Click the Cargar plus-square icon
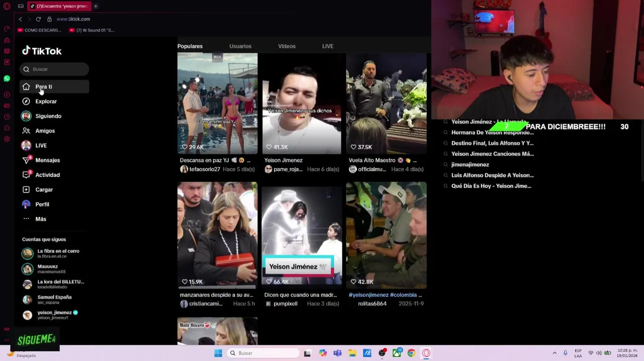The height and width of the screenshot is (361, 644). [x=26, y=190]
